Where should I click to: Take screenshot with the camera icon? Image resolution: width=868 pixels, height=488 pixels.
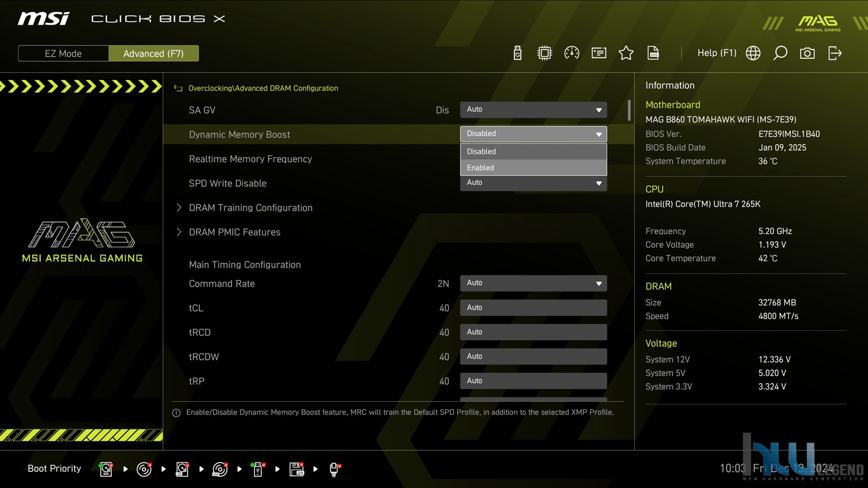click(x=807, y=53)
